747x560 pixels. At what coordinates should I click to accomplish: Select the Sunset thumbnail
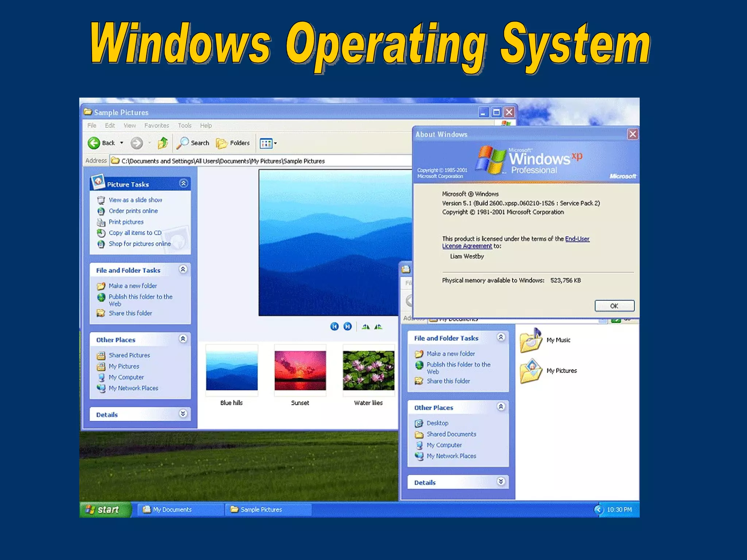coord(300,370)
